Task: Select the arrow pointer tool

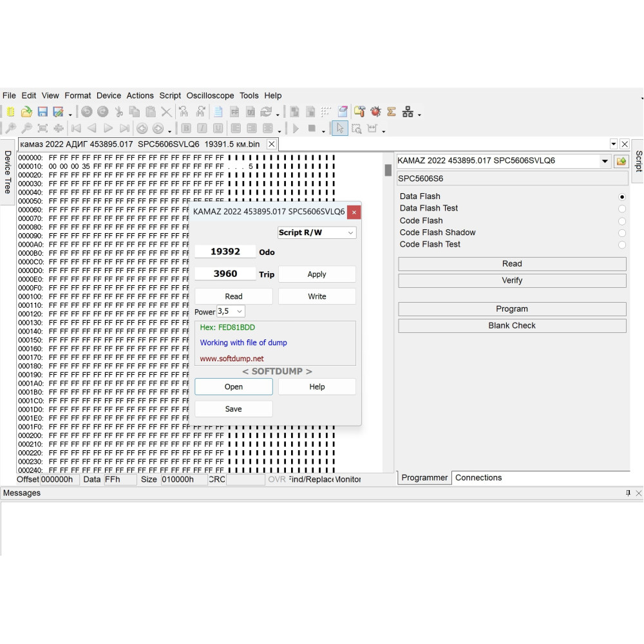Action: click(339, 128)
